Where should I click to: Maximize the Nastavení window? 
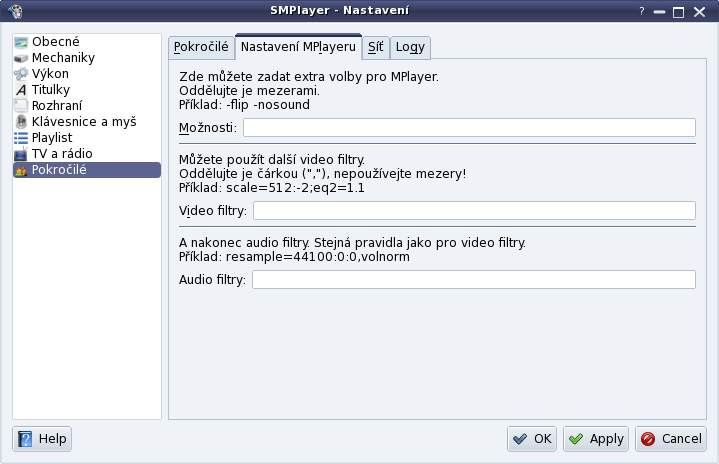[678, 12]
